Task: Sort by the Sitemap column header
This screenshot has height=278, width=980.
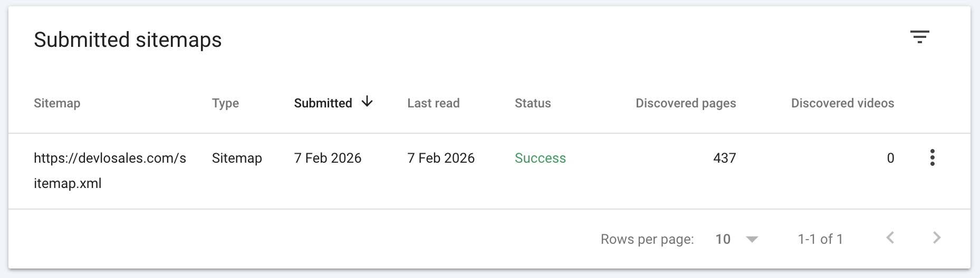Action: click(x=57, y=103)
